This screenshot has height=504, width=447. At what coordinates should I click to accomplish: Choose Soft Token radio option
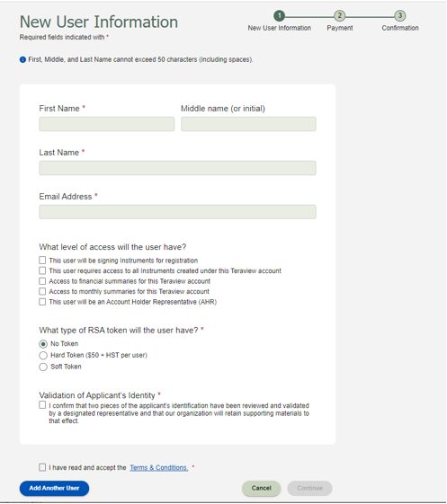pyautogui.click(x=43, y=367)
